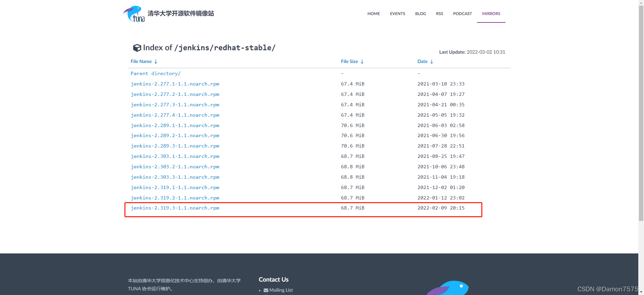The height and width of the screenshot is (295, 644).
Task: Click the page scrollbar thumb
Action: (641, 113)
